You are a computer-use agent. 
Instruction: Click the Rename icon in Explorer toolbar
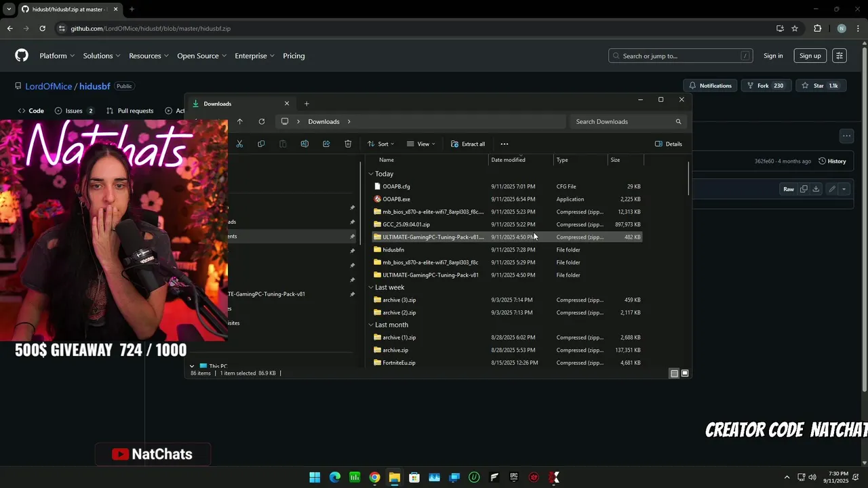[304, 144]
